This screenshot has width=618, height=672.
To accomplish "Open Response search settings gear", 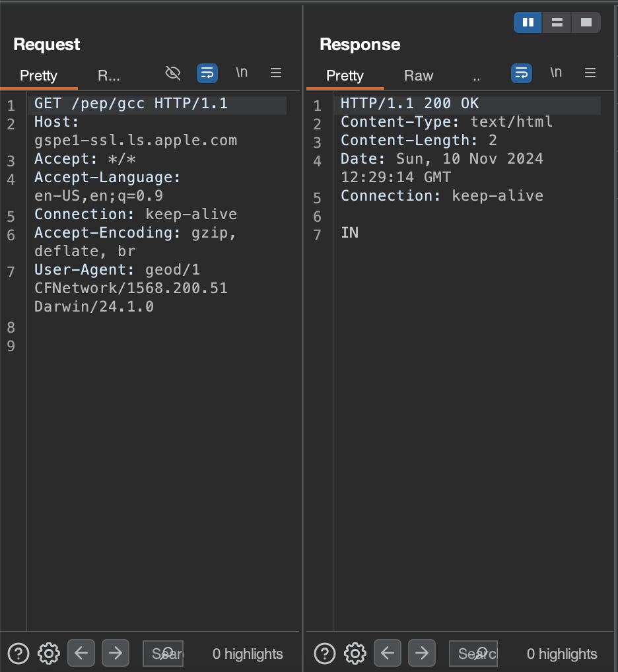I will tap(355, 654).
